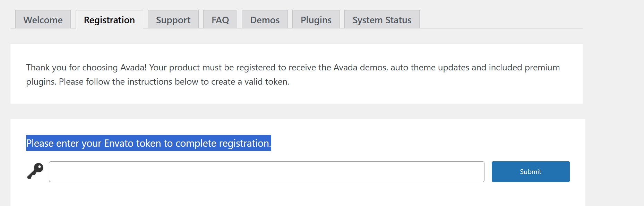Switch to the Welcome tab
Viewport: 644px width, 206px height.
point(43,20)
